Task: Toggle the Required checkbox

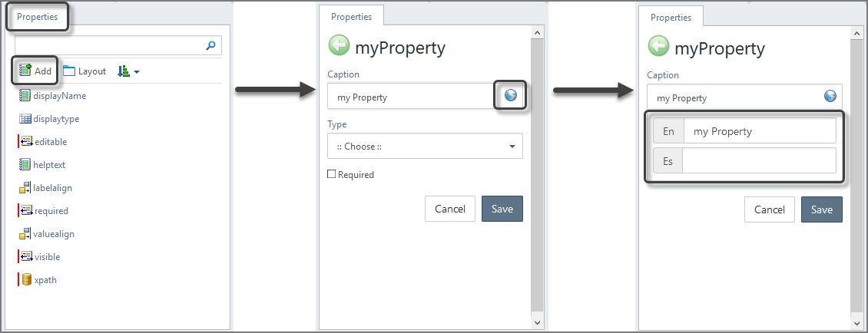Action: pos(332,174)
